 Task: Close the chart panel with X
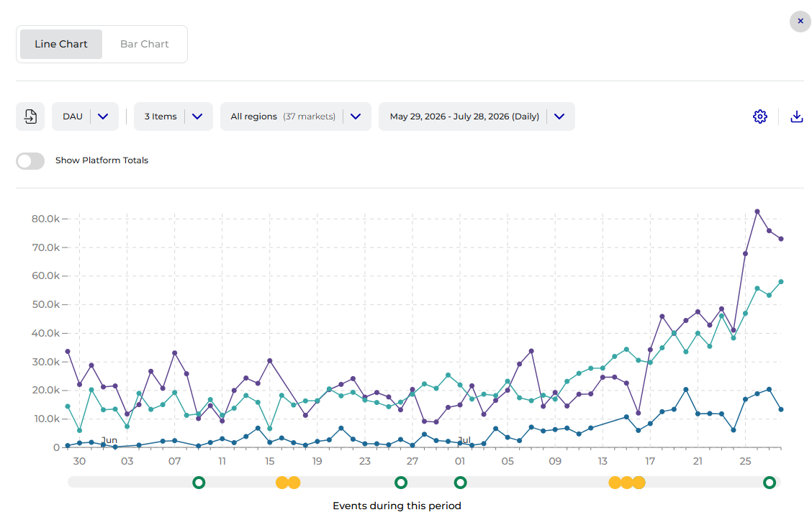pos(800,21)
